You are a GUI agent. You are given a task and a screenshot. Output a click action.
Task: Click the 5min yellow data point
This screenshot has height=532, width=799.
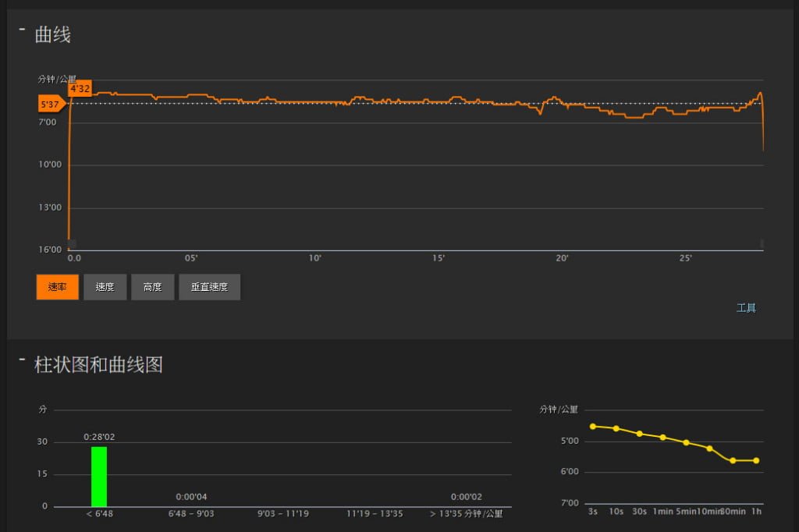click(687, 442)
